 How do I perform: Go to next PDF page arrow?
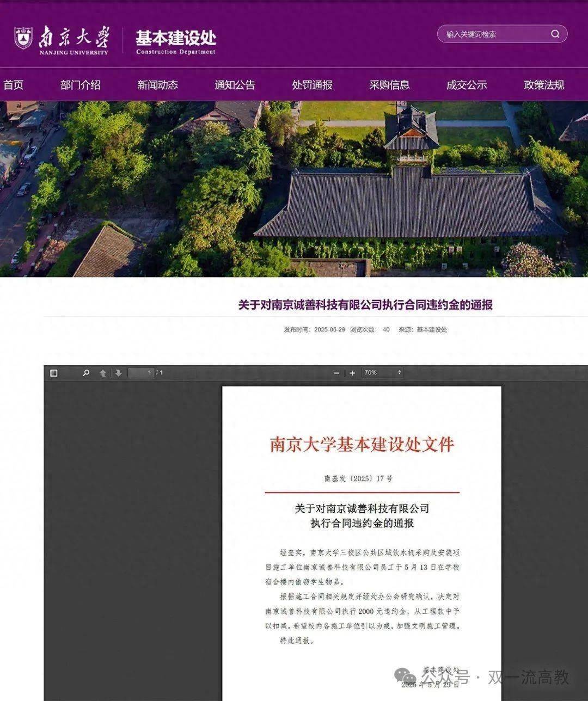point(118,373)
